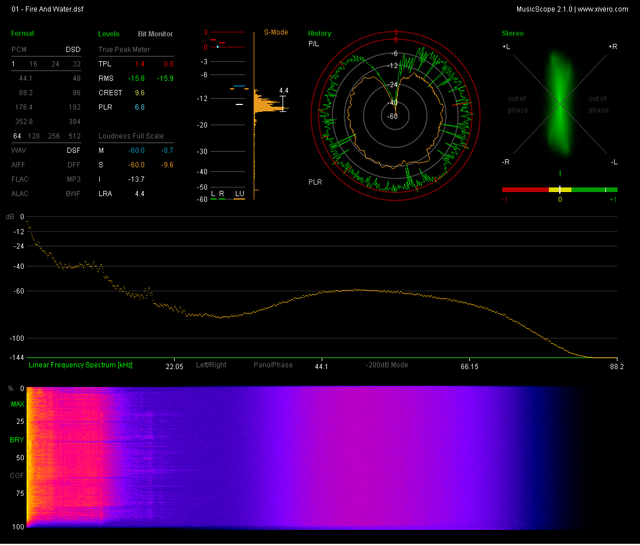
Task: Select 44.1 sample rate
Action: [x=25, y=78]
